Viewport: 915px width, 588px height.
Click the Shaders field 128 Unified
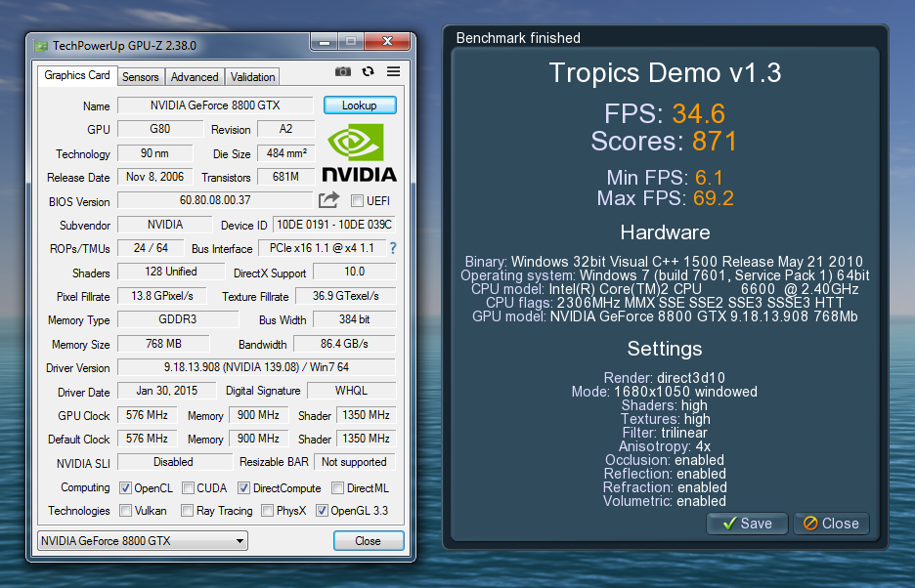tap(171, 272)
